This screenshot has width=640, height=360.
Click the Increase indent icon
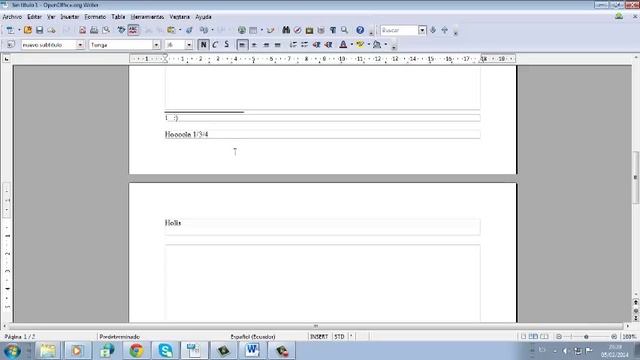click(x=328, y=44)
